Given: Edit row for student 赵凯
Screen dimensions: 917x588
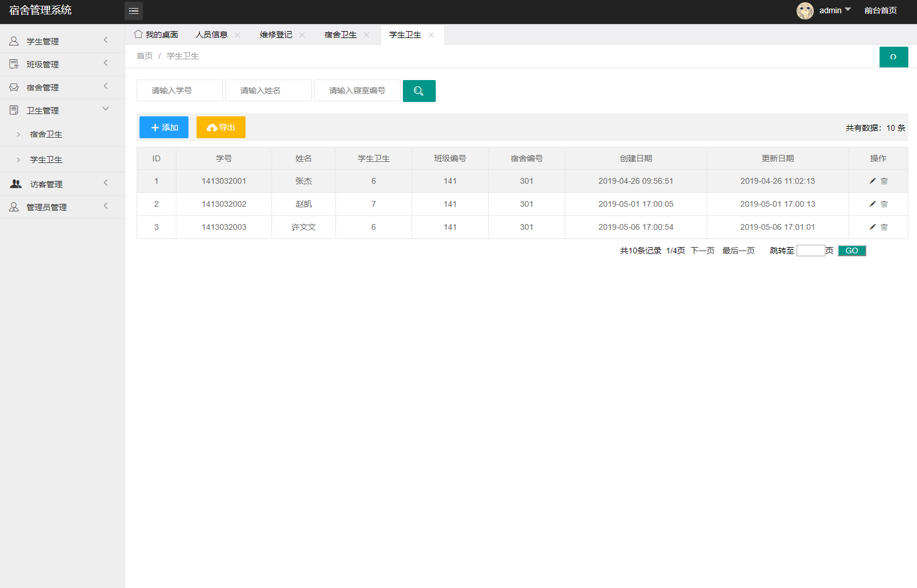Looking at the screenshot, I should click(873, 204).
